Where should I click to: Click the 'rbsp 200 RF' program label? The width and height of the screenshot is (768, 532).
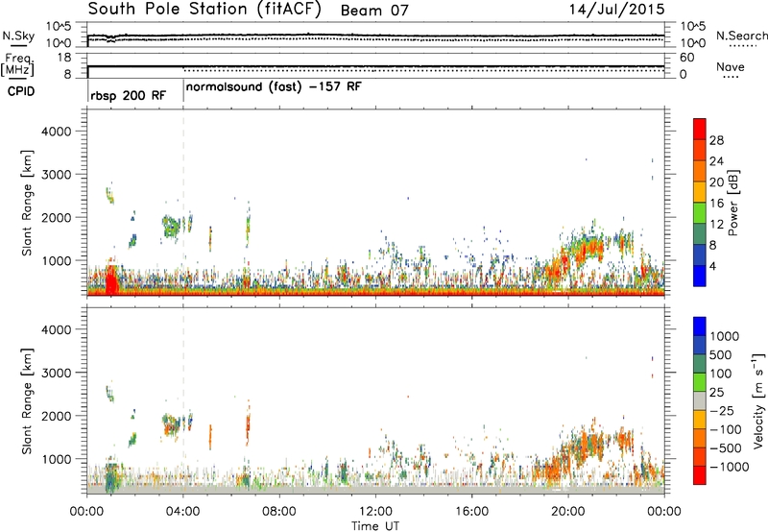pos(129,95)
